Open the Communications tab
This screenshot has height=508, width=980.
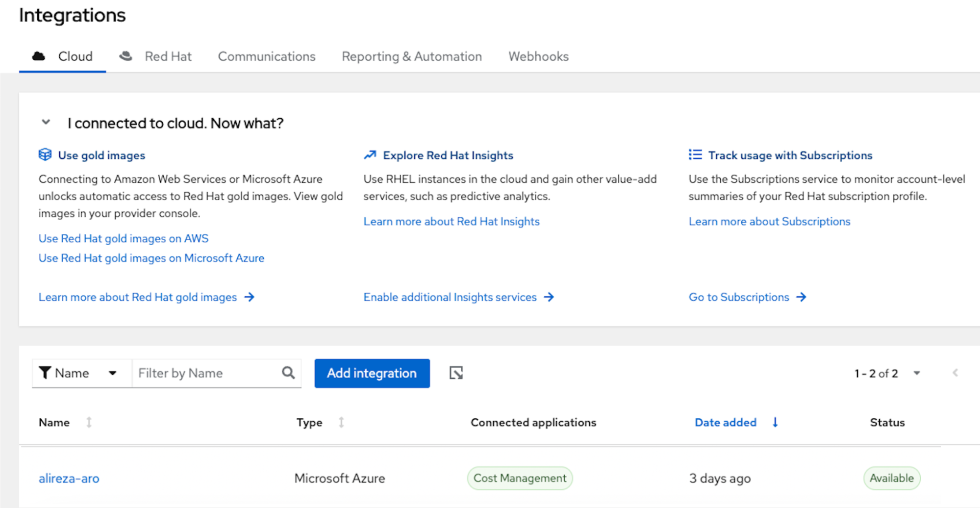(267, 56)
